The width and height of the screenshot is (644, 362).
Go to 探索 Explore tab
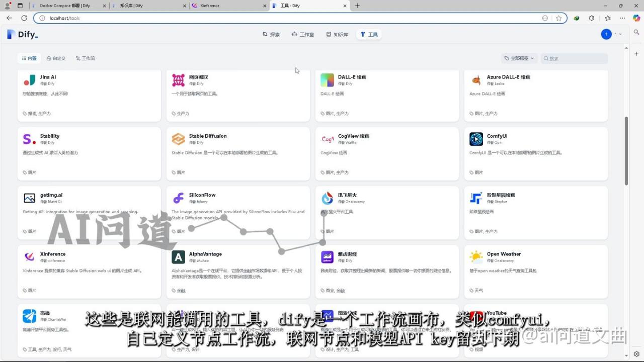271,35
